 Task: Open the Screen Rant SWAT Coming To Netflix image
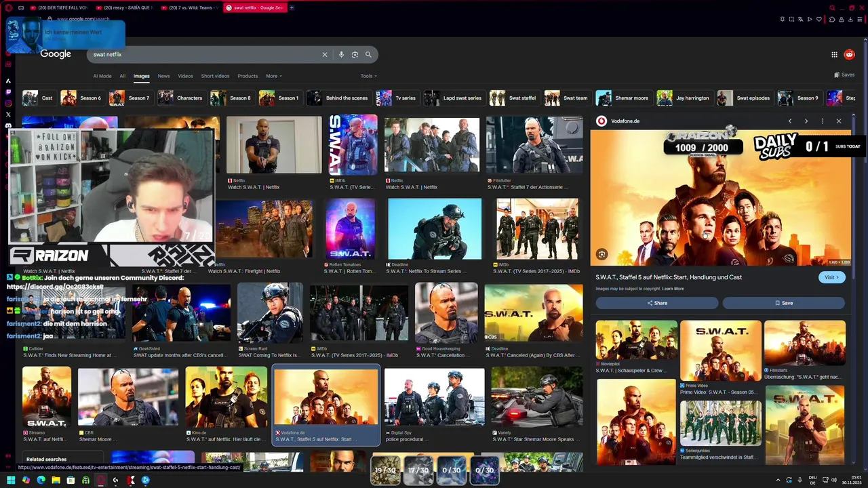270,312
